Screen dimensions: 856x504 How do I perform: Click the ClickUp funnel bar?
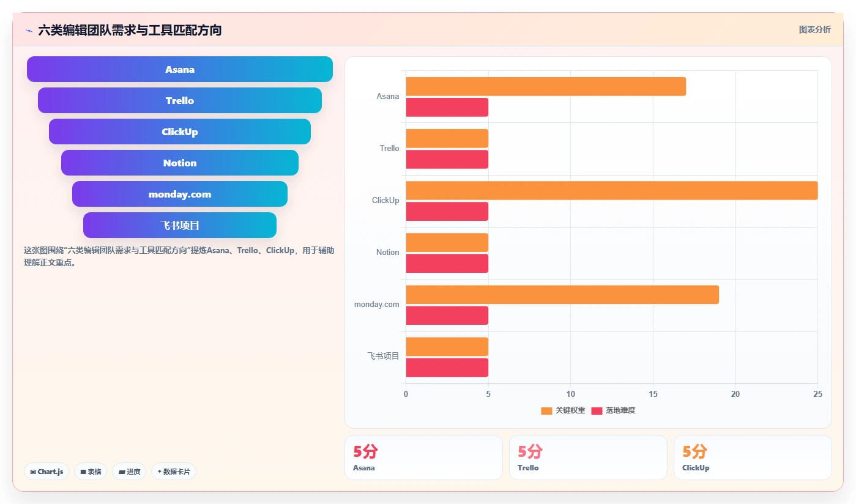click(180, 132)
